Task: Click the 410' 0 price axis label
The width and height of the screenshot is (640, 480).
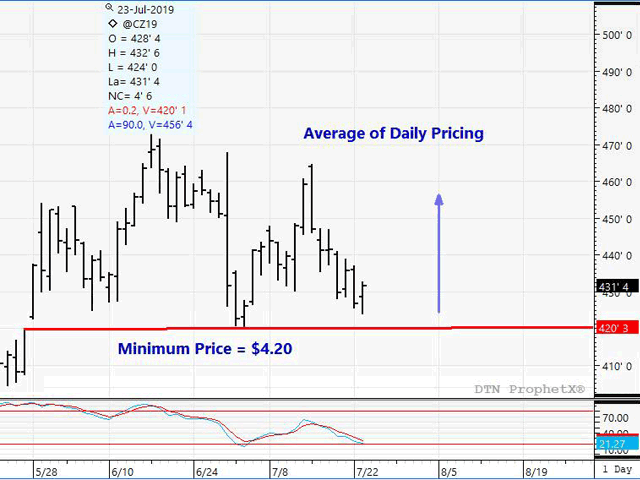Action: coord(617,366)
